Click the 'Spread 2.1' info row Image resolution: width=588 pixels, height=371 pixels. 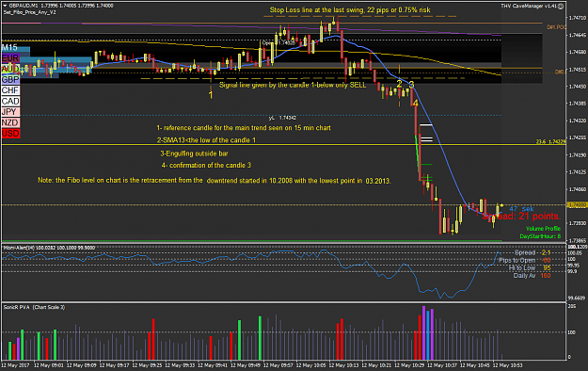[x=532, y=252]
